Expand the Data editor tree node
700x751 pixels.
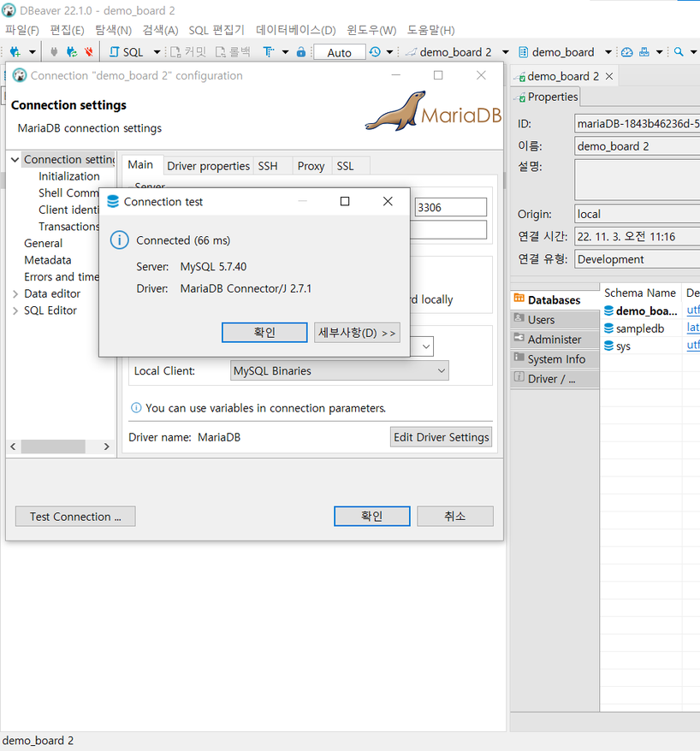click(15, 293)
